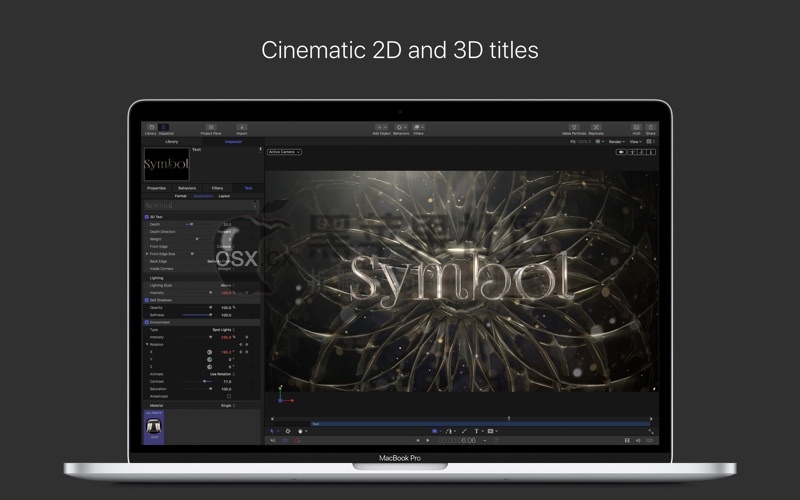Select the Bezier pen tool

(x=449, y=431)
